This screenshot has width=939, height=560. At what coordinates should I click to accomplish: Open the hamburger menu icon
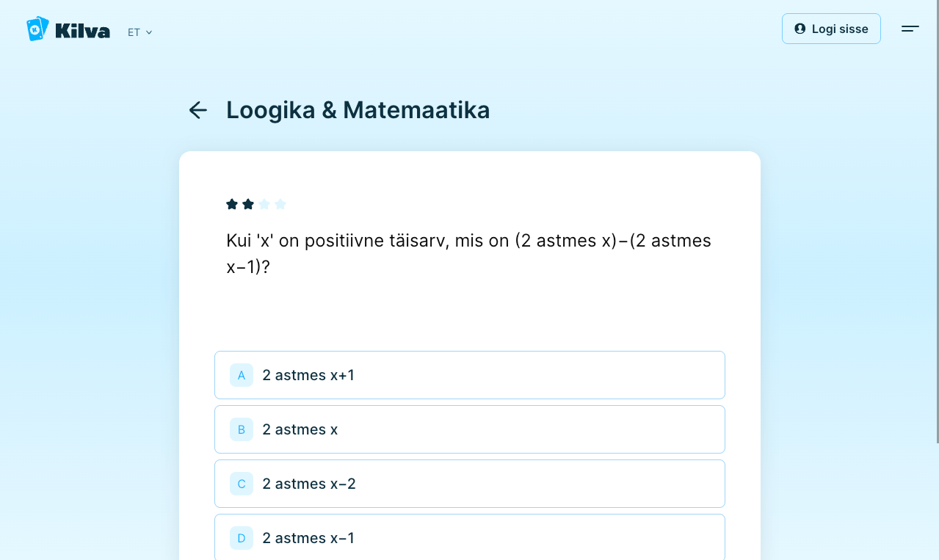(910, 29)
